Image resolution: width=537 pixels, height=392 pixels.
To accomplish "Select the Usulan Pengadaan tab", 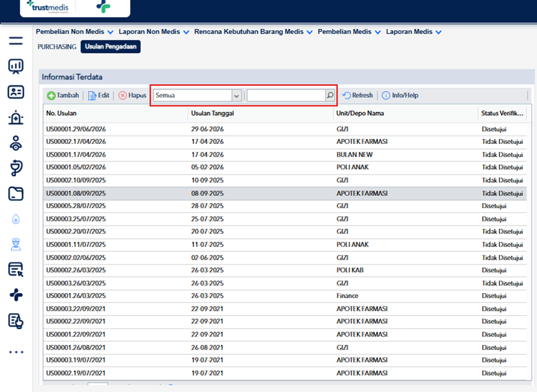I will click(110, 47).
